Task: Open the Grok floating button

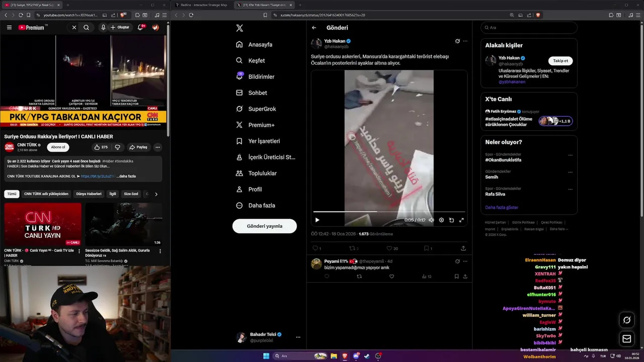Action: point(627,320)
